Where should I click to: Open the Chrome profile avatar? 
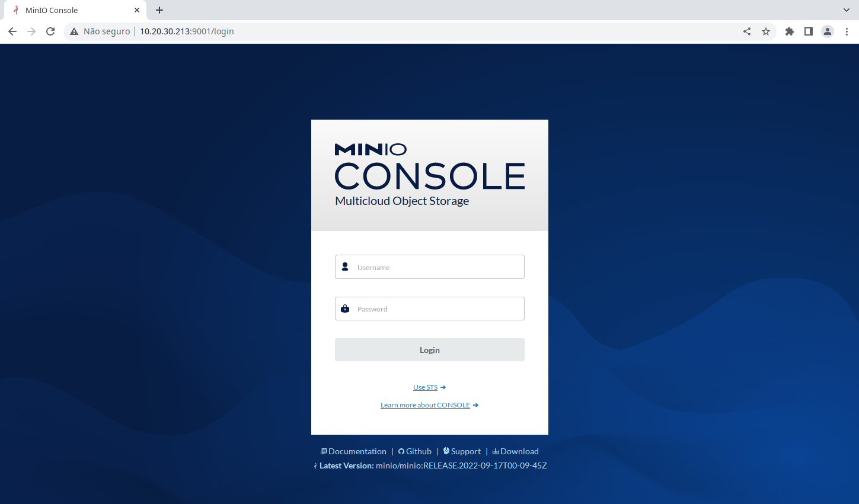point(828,31)
